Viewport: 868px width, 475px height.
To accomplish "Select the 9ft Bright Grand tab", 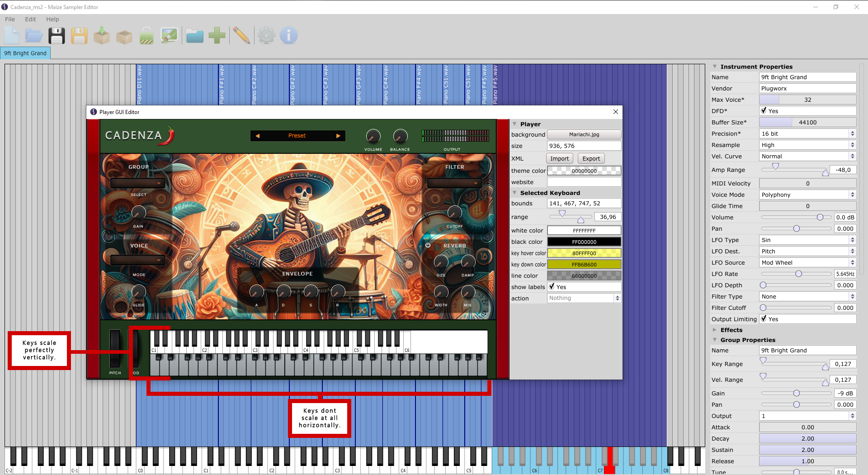I will pyautogui.click(x=25, y=53).
